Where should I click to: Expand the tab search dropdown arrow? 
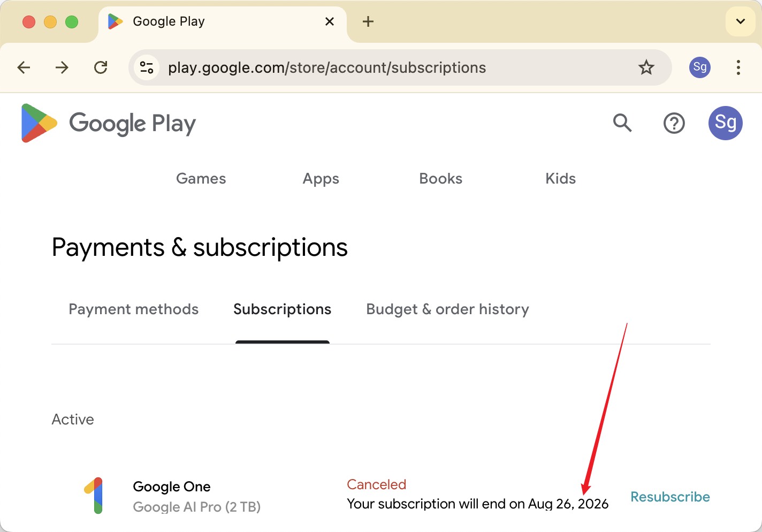click(x=741, y=21)
